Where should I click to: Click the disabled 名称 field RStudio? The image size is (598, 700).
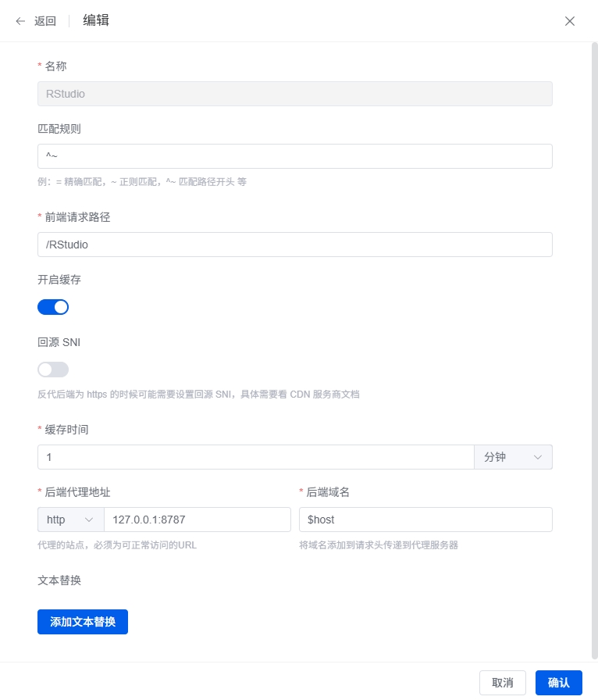[295, 94]
